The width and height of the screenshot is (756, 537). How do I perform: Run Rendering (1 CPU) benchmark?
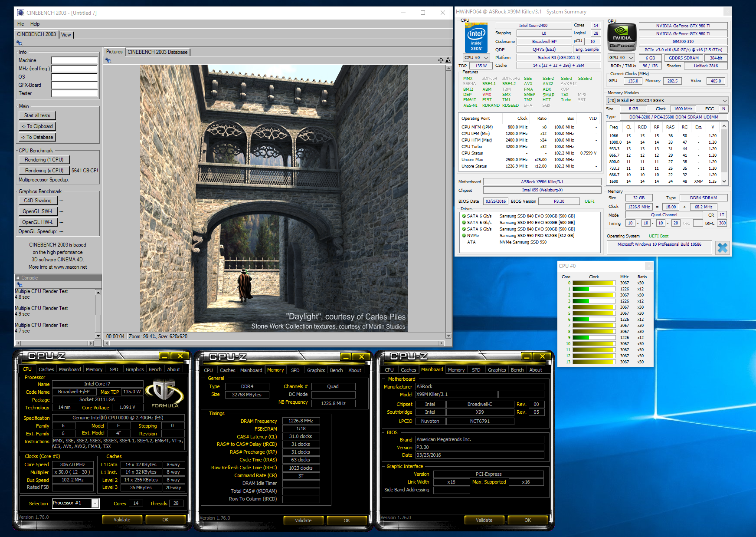44,160
